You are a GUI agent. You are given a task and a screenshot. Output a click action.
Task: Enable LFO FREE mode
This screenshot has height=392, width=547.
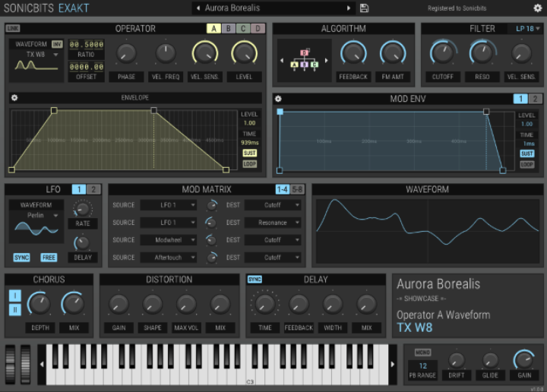[49, 258]
